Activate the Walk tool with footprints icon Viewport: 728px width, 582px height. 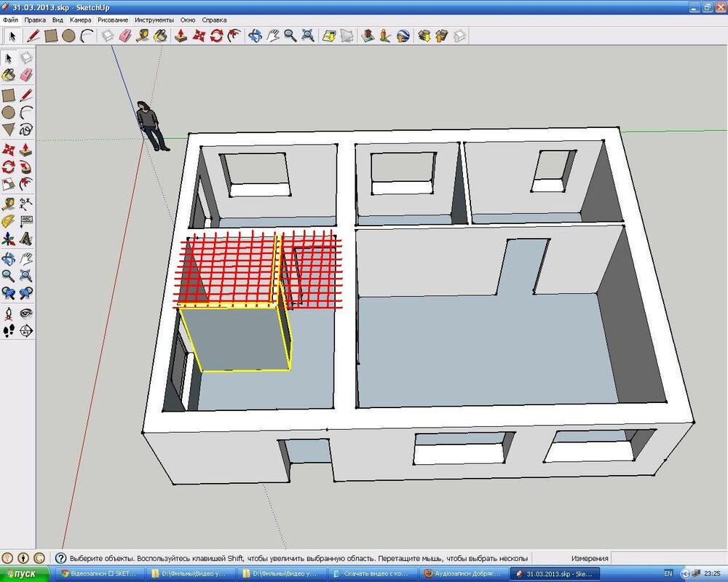pyautogui.click(x=8, y=331)
